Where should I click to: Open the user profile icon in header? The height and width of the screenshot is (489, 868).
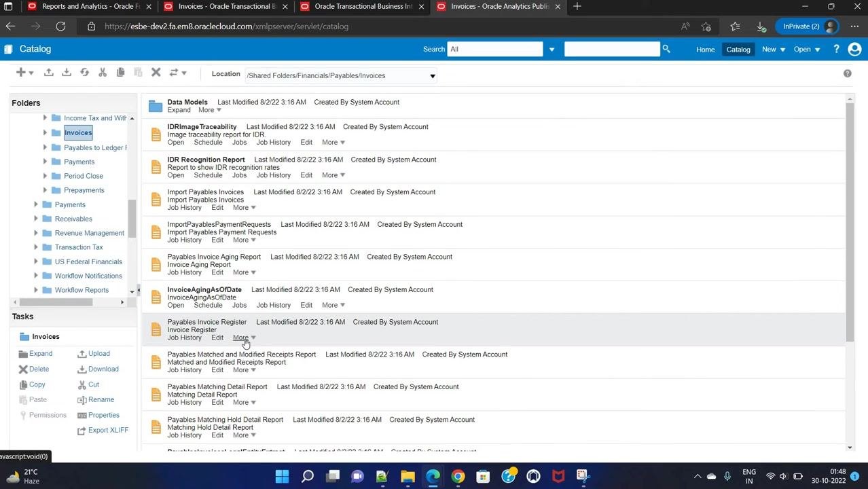pyautogui.click(x=854, y=49)
